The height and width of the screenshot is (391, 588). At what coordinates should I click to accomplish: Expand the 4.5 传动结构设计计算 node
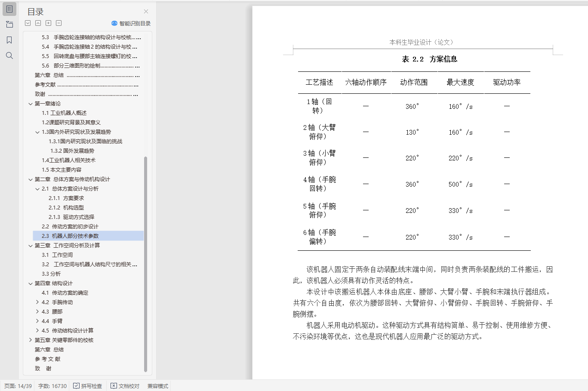37,331
